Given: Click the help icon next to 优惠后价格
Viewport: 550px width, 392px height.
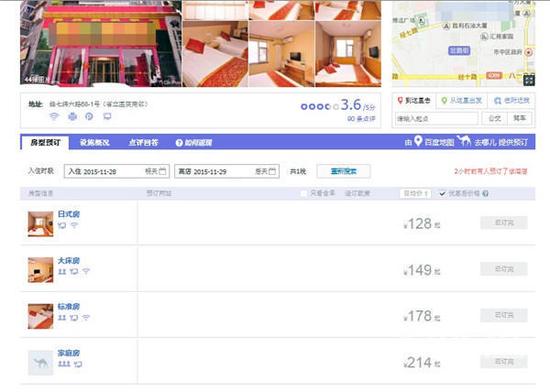Looking at the screenshot, I should tap(485, 193).
